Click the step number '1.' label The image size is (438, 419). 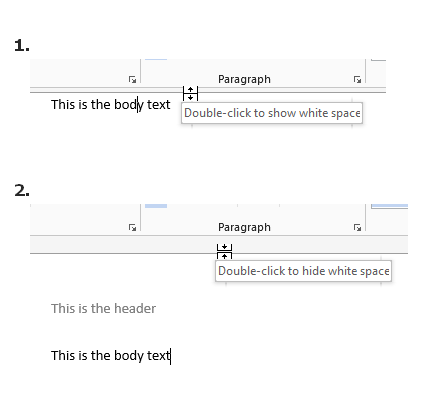point(22,45)
